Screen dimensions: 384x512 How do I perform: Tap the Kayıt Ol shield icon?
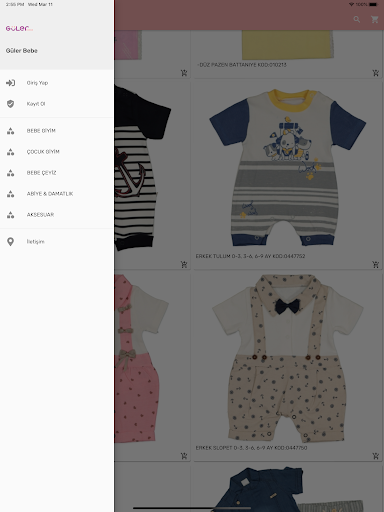(10, 104)
